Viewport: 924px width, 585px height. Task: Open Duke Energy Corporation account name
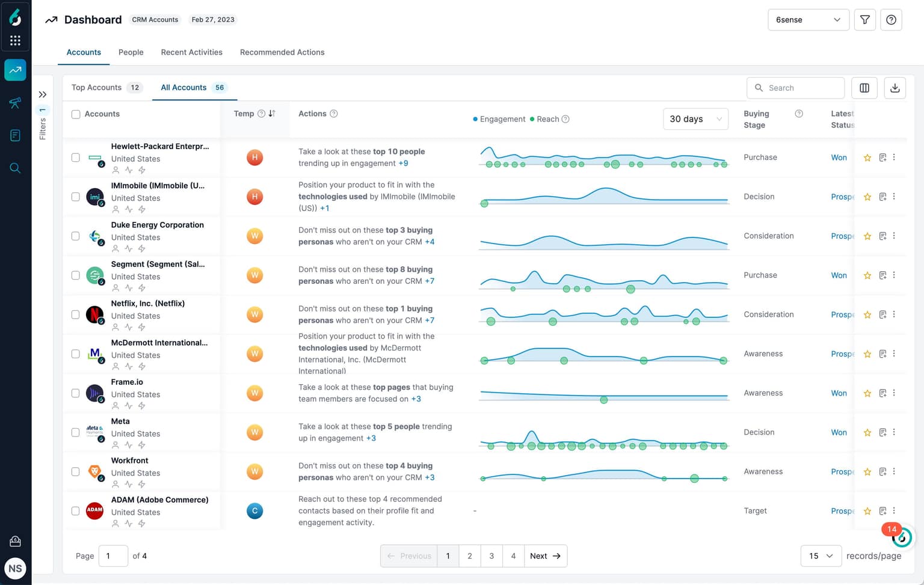click(158, 225)
